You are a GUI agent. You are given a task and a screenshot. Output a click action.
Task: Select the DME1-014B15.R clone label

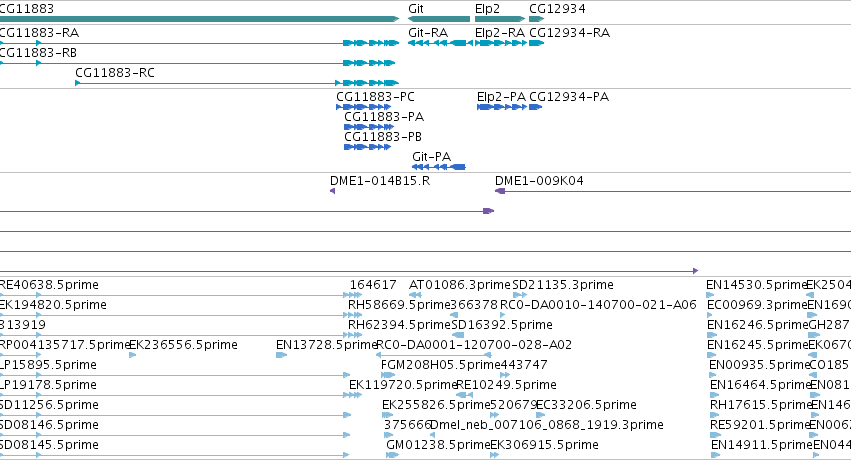click(x=380, y=181)
